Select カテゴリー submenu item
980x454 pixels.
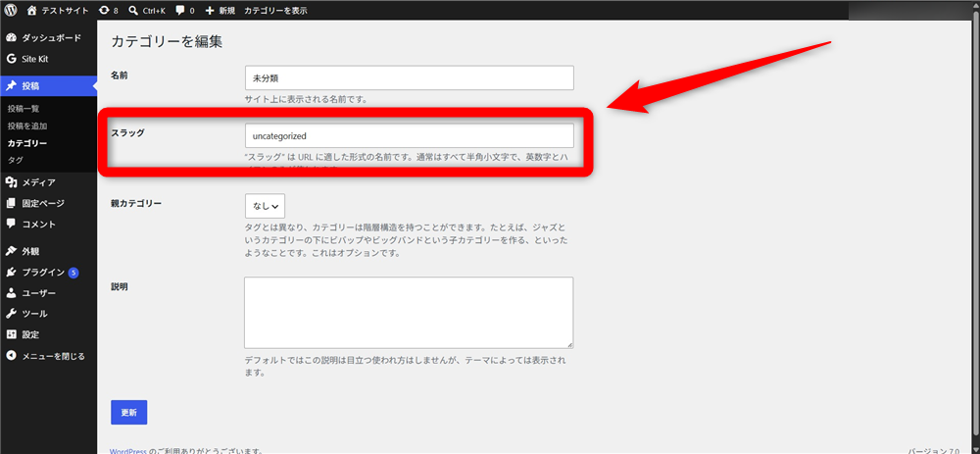point(26,143)
